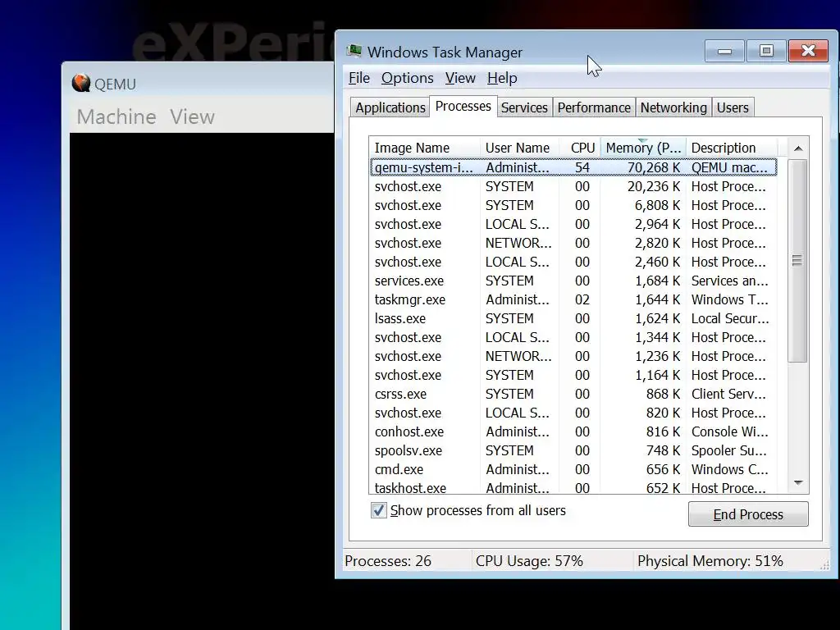Sort by CPU column header
Screen dimensions: 840x630
581,148
